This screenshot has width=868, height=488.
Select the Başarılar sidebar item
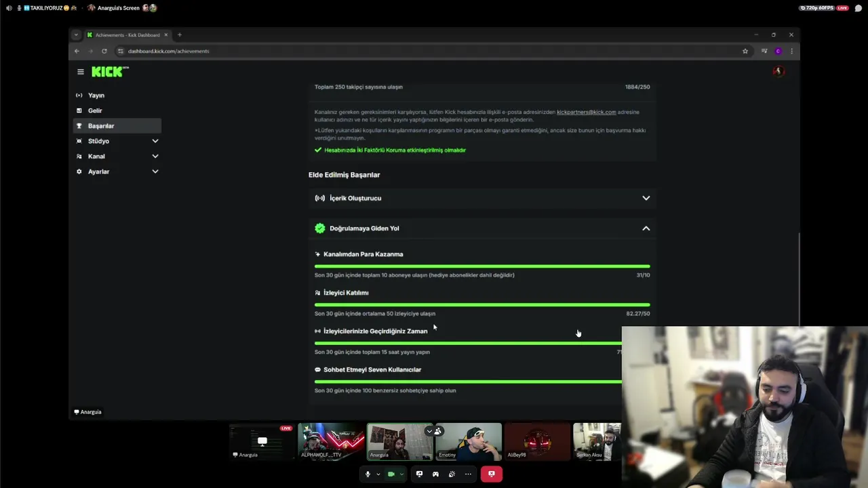117,126
